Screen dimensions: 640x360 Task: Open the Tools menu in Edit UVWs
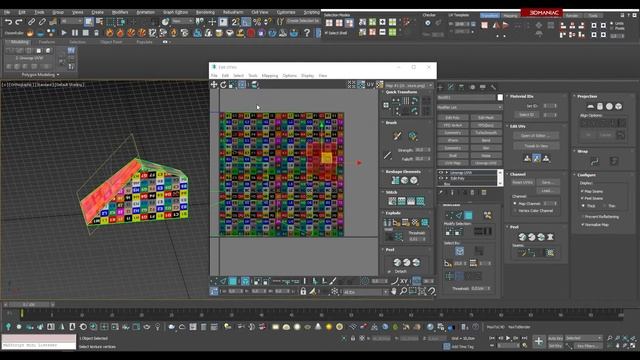pos(253,76)
